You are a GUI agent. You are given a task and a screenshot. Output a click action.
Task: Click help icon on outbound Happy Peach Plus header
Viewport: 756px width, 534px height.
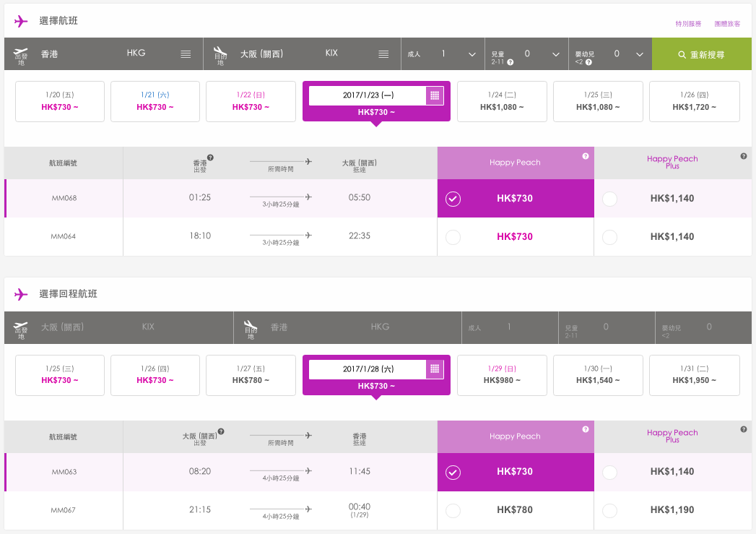pos(744,156)
